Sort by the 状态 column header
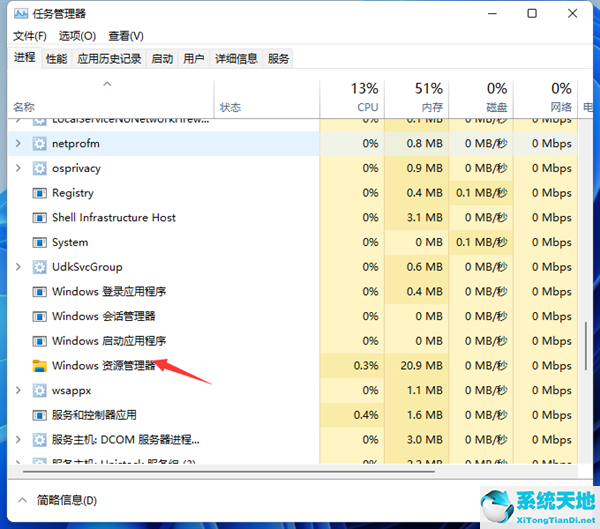 tap(267, 98)
